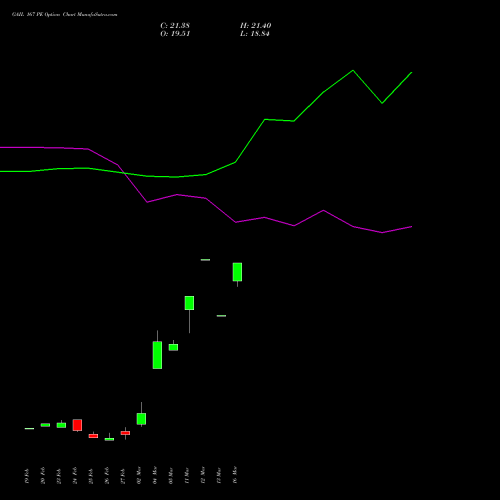
Task: Click the 24 Feb date label
Action: pos(75,475)
